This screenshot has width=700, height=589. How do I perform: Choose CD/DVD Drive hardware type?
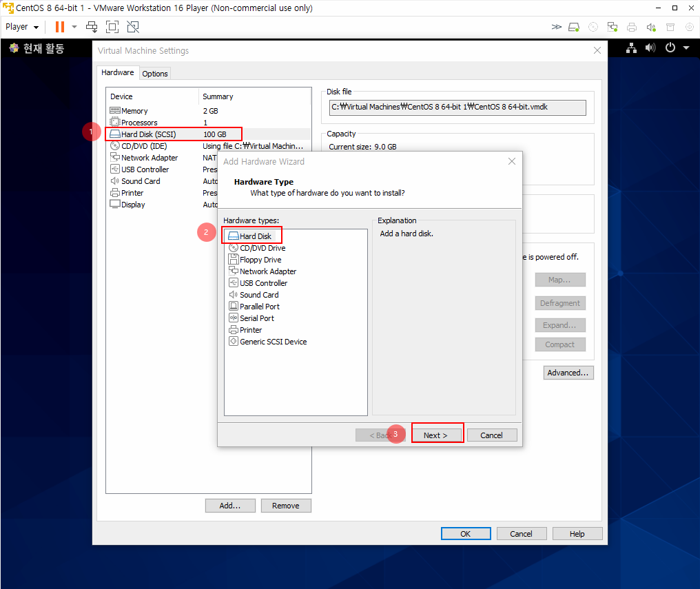pos(257,248)
